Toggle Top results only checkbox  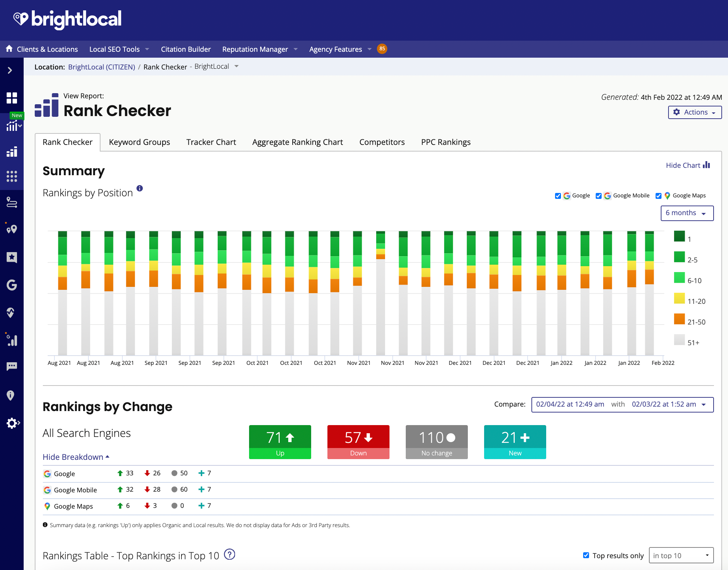click(586, 555)
